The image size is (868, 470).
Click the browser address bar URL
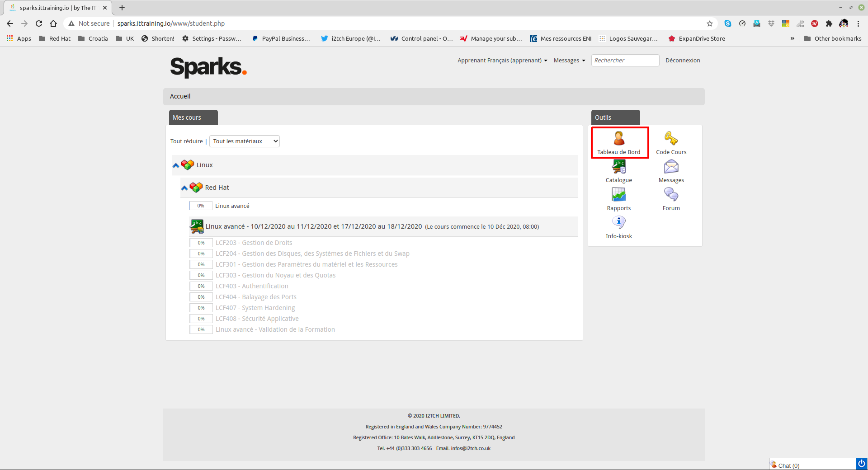[x=171, y=23]
